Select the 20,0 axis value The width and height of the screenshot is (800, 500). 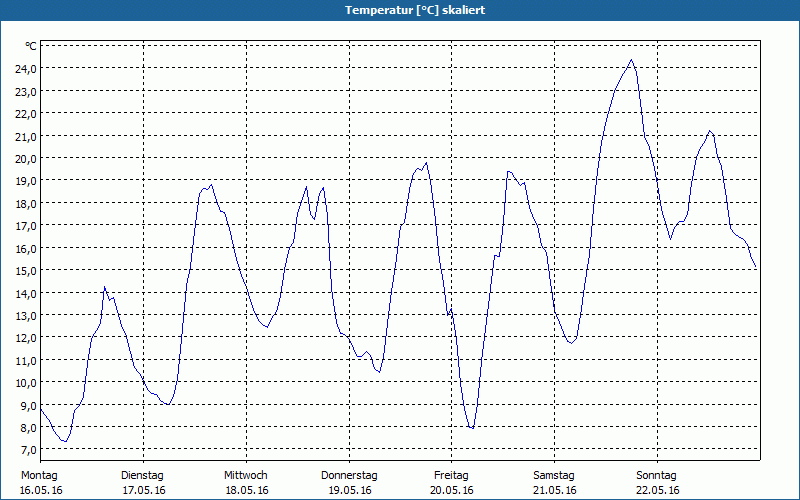click(x=26, y=158)
